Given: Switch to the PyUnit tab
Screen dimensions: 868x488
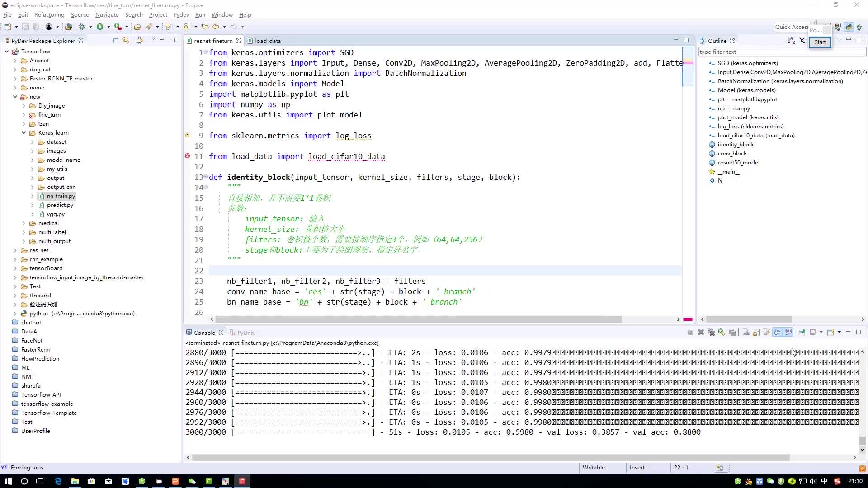Looking at the screenshot, I should [241, 333].
